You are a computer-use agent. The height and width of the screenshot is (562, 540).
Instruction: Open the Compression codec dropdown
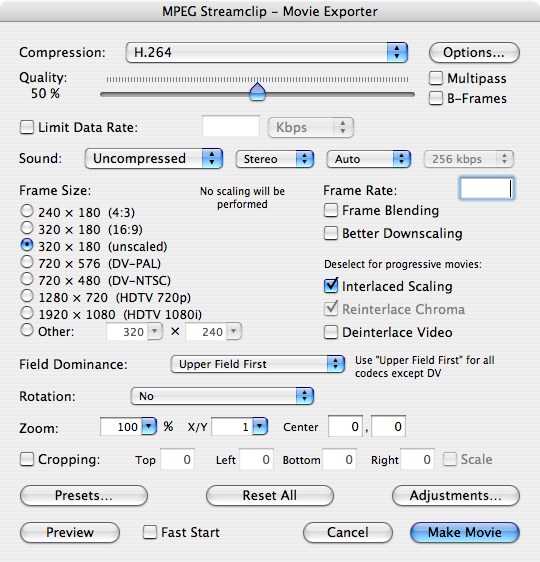coord(267,52)
